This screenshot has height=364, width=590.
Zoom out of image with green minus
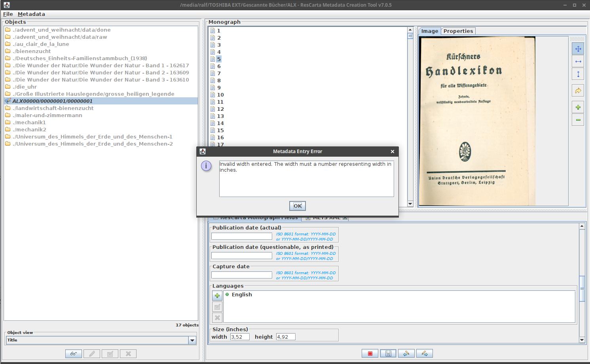[578, 120]
